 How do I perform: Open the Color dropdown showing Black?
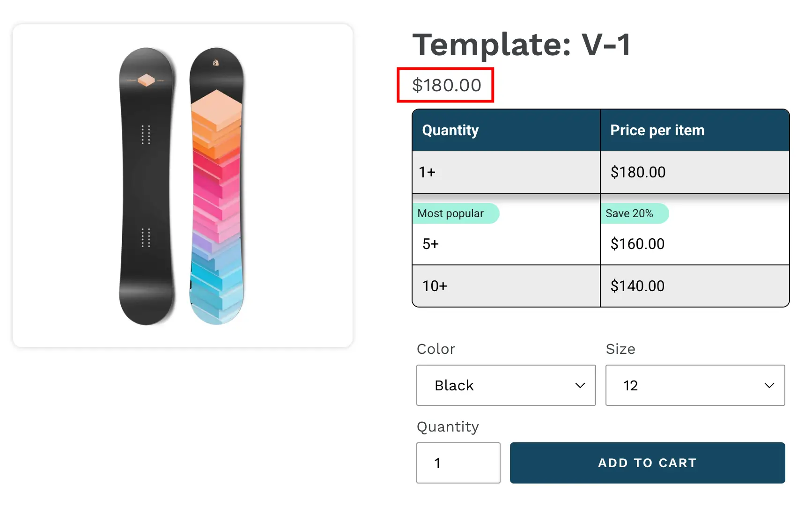pyautogui.click(x=506, y=385)
